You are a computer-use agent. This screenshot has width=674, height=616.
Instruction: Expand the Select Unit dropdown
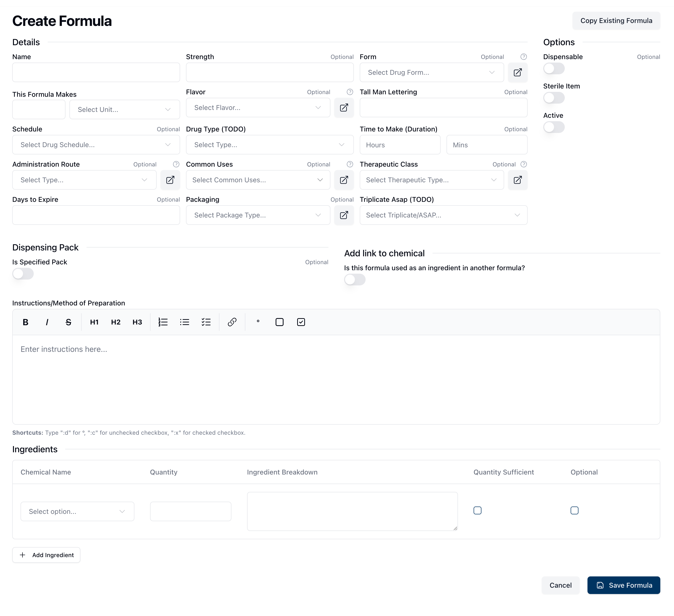click(x=124, y=110)
